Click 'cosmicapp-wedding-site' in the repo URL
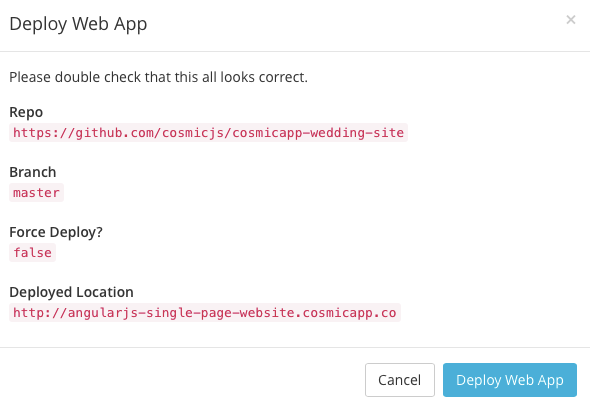Image resolution: width=590 pixels, height=405 pixels. [318, 133]
